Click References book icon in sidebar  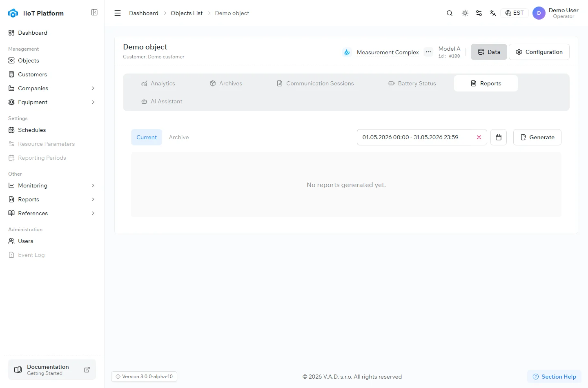point(11,213)
